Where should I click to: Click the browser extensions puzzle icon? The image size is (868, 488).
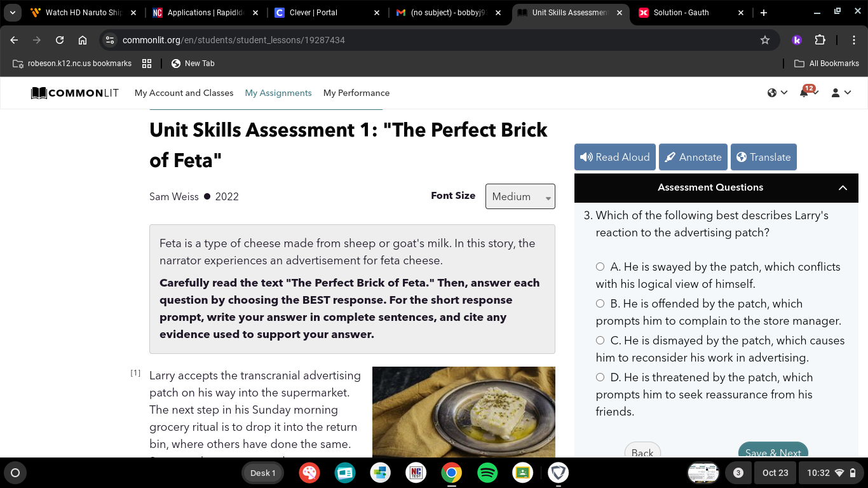pyautogui.click(x=820, y=40)
